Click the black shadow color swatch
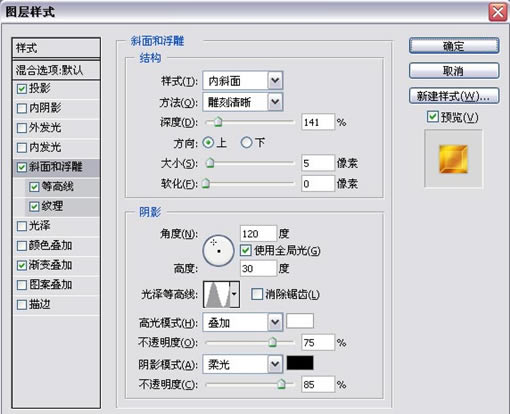 pyautogui.click(x=300, y=363)
